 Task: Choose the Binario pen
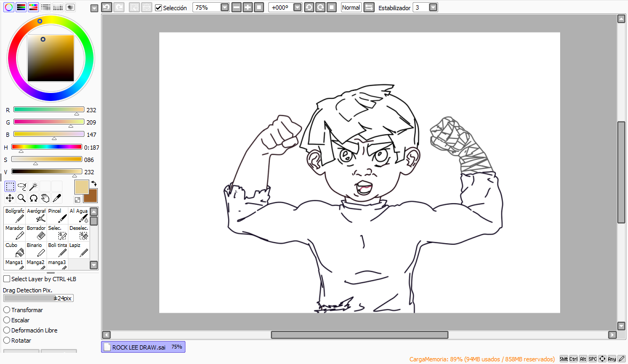(36, 250)
